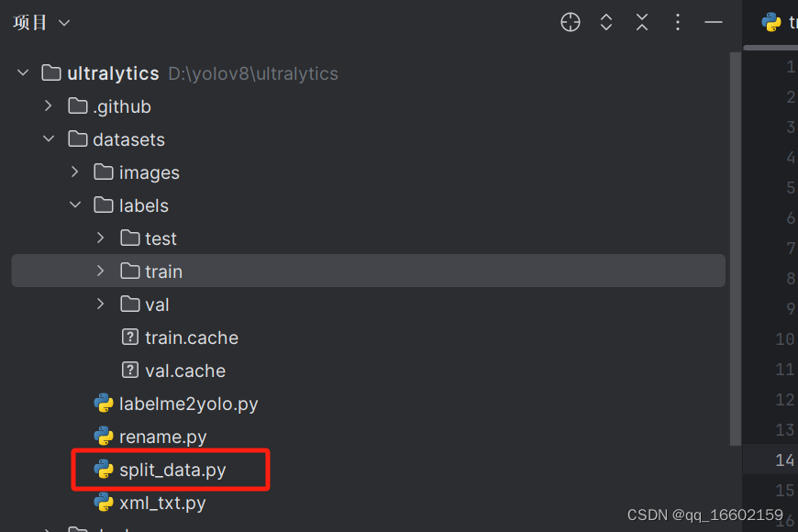Viewport: 798px width, 532px height.
Task: Expand the .github folder
Action: [49, 106]
